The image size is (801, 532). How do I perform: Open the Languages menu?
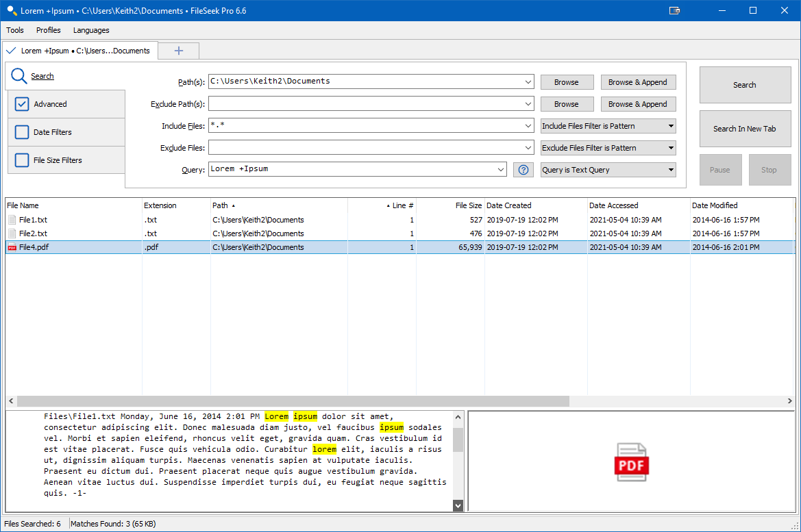point(91,30)
